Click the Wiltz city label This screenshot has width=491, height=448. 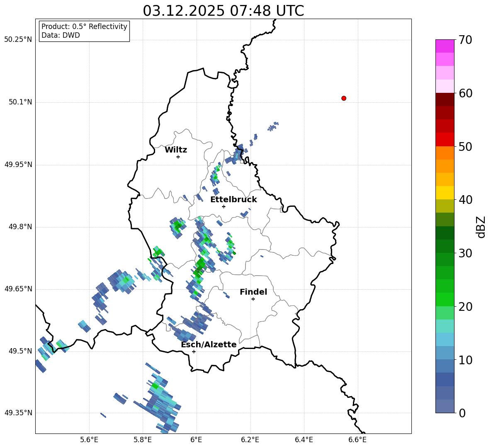[176, 150]
